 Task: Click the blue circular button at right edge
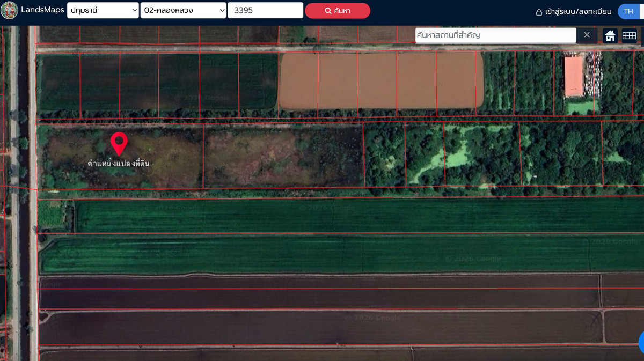point(641,342)
